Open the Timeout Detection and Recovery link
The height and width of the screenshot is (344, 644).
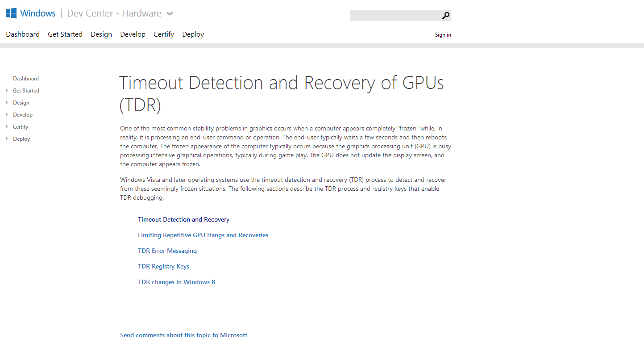click(183, 220)
